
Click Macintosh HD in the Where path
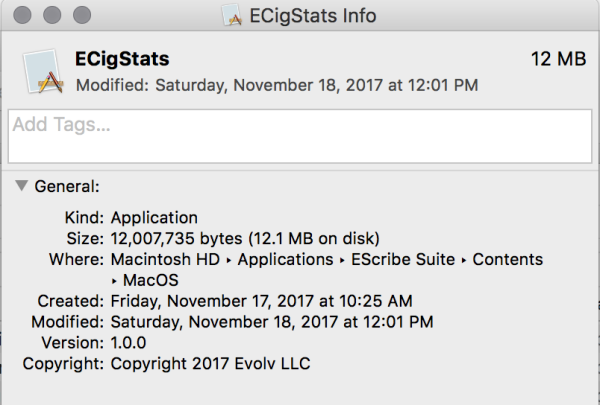[x=168, y=259]
